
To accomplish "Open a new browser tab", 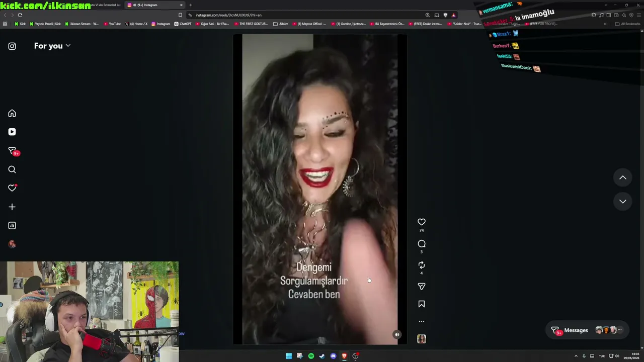I will pyautogui.click(x=191, y=5).
